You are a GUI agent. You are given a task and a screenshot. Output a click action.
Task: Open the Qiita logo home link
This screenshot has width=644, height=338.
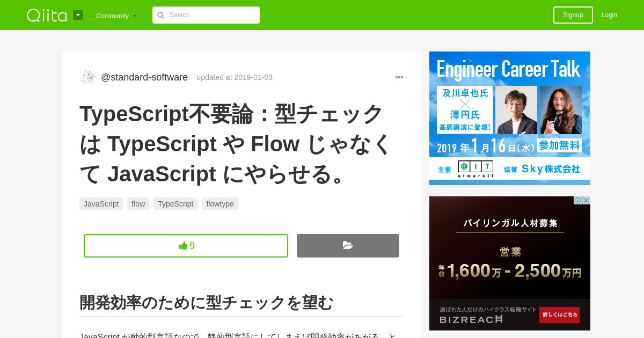pos(47,15)
